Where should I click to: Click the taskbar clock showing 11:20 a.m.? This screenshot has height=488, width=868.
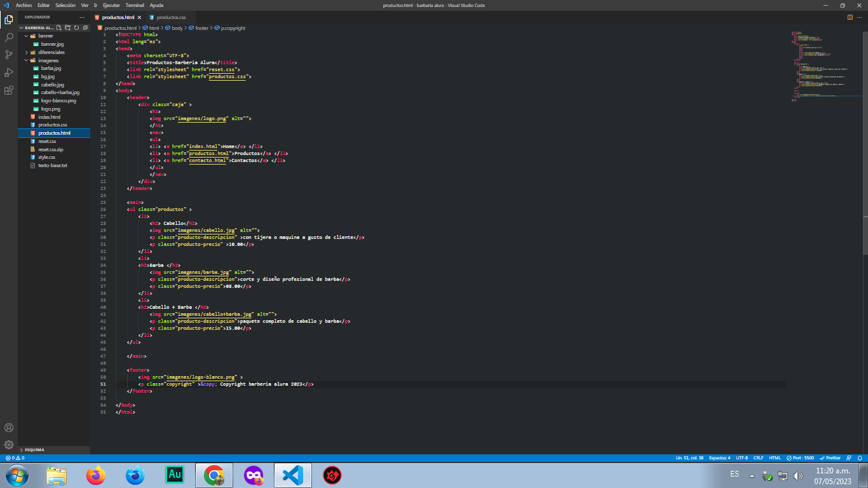pos(832,475)
